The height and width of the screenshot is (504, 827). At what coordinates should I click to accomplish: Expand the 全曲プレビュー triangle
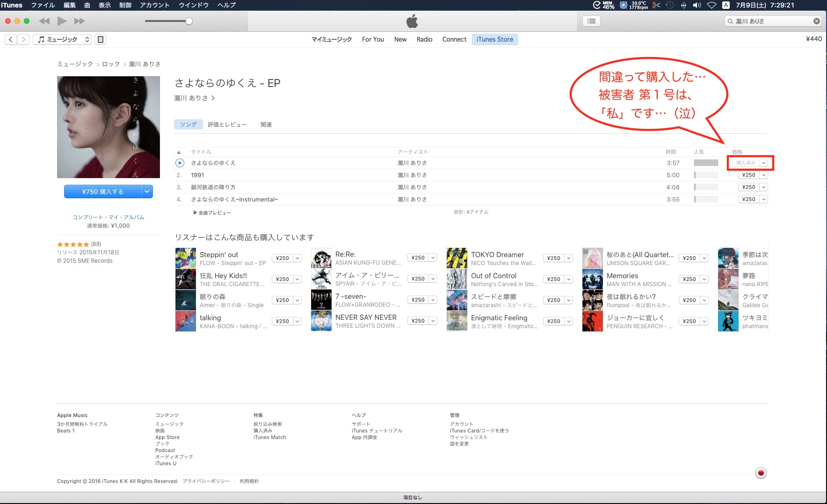195,213
